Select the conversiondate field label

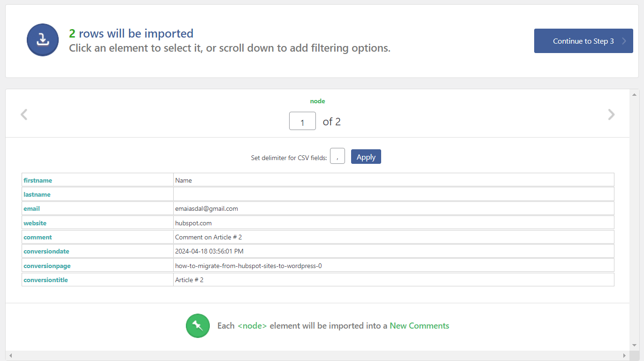[46, 251]
